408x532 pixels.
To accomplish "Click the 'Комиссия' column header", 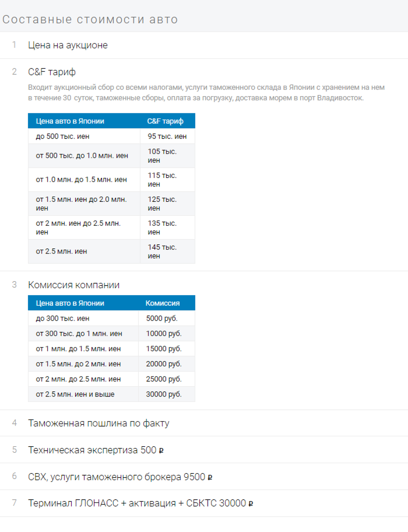I will [x=163, y=303].
